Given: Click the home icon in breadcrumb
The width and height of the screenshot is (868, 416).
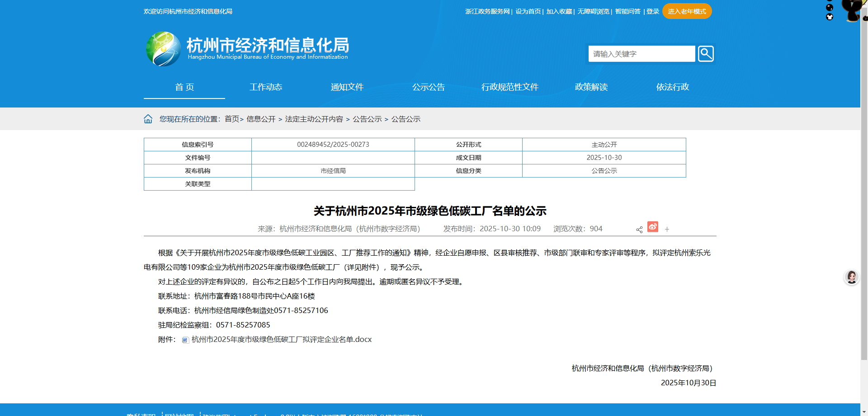Looking at the screenshot, I should pyautogui.click(x=148, y=119).
